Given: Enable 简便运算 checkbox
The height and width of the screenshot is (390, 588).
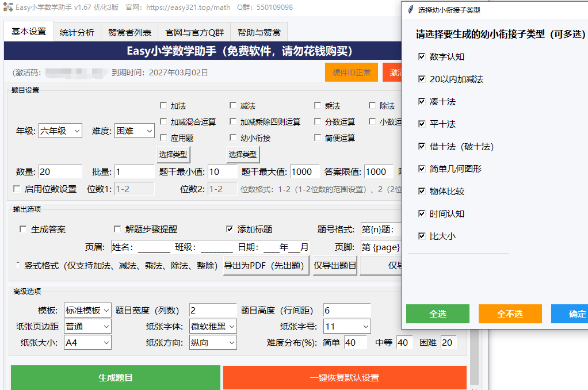Looking at the screenshot, I should click(318, 137).
